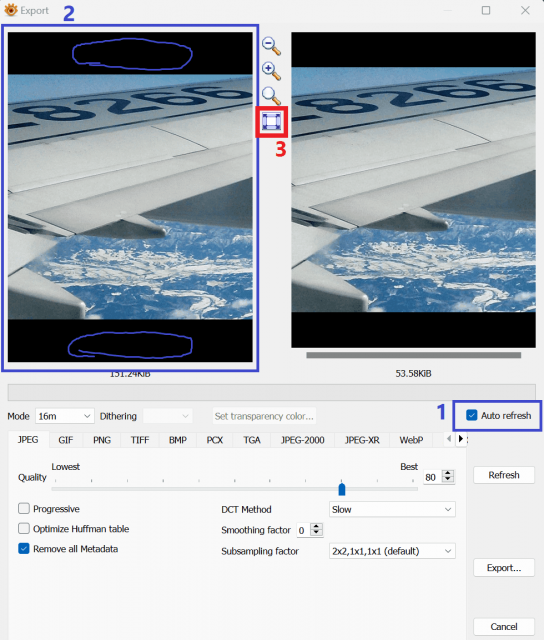This screenshot has width=544, height=640.
Task: Increase quality value with spinner arrows
Action: pyautogui.click(x=448, y=473)
